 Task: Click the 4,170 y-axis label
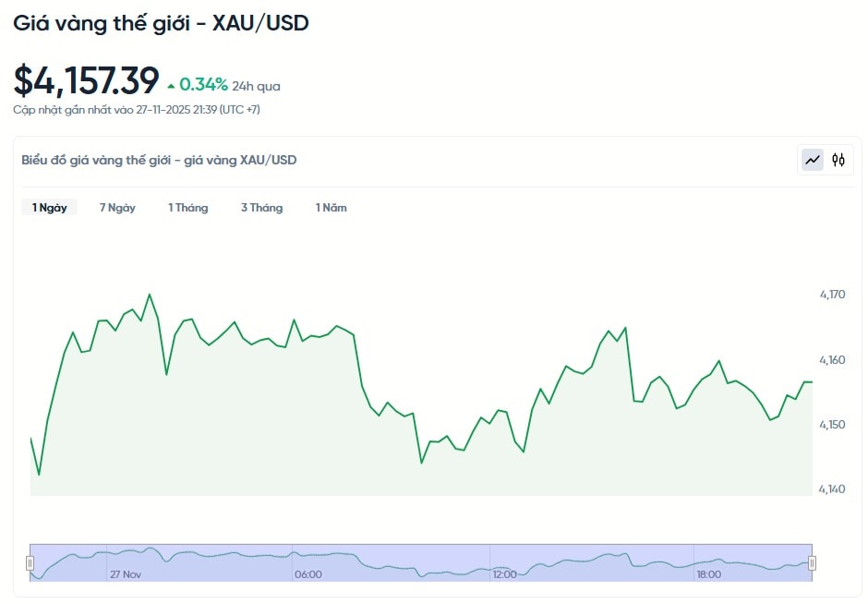coord(832,295)
